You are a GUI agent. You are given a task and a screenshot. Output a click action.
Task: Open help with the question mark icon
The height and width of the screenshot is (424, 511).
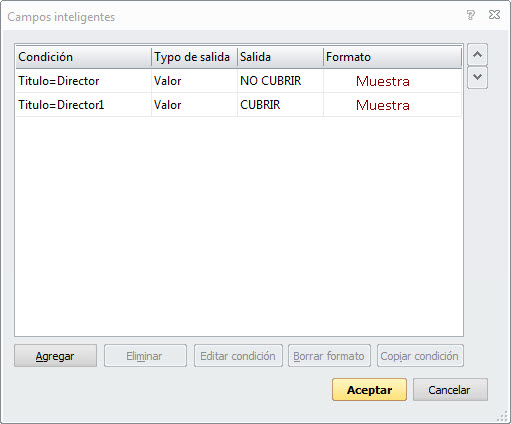470,15
